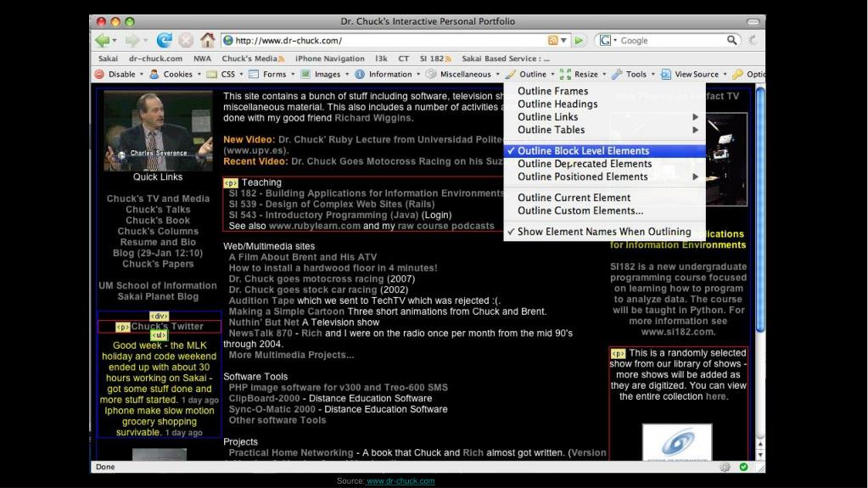Viewport: 868px width, 488px height.
Task: Open More Multimedia Projects link
Action: point(291,355)
